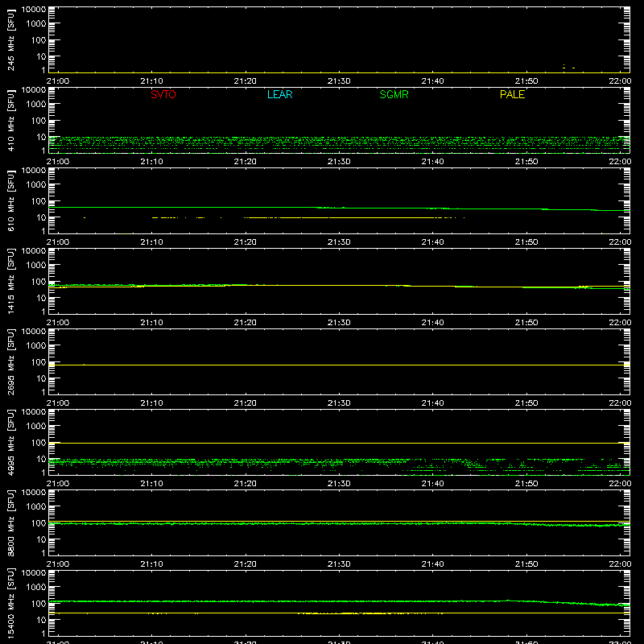Select the 245 MHz [SFU] axis title
The image size is (644, 644).
11,40
